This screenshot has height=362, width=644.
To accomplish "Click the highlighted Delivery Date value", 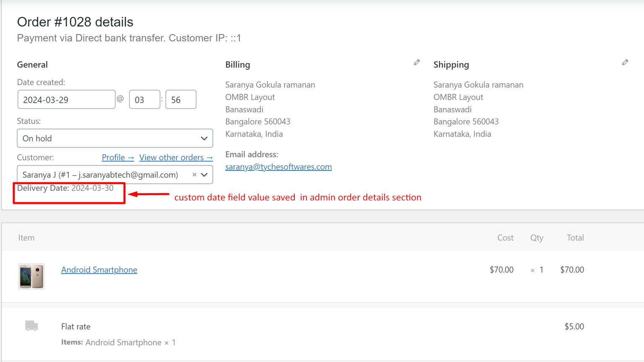I will click(92, 188).
